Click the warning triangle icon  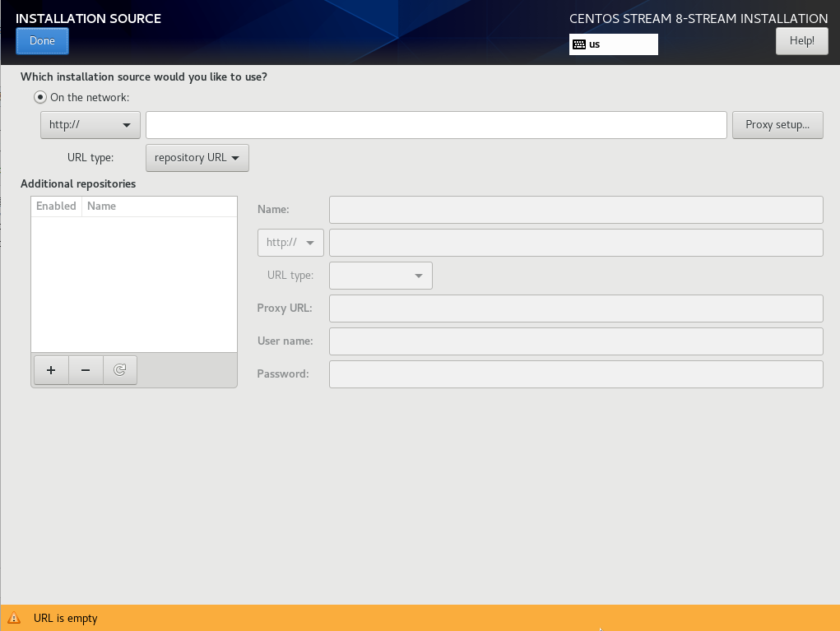[x=14, y=618]
